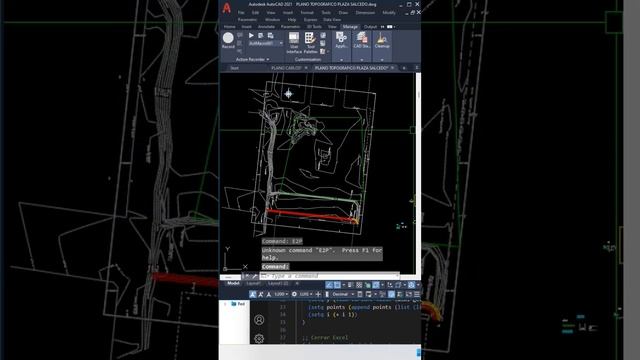The height and width of the screenshot is (360, 640).
Task: Open the Express menu
Action: point(310,20)
